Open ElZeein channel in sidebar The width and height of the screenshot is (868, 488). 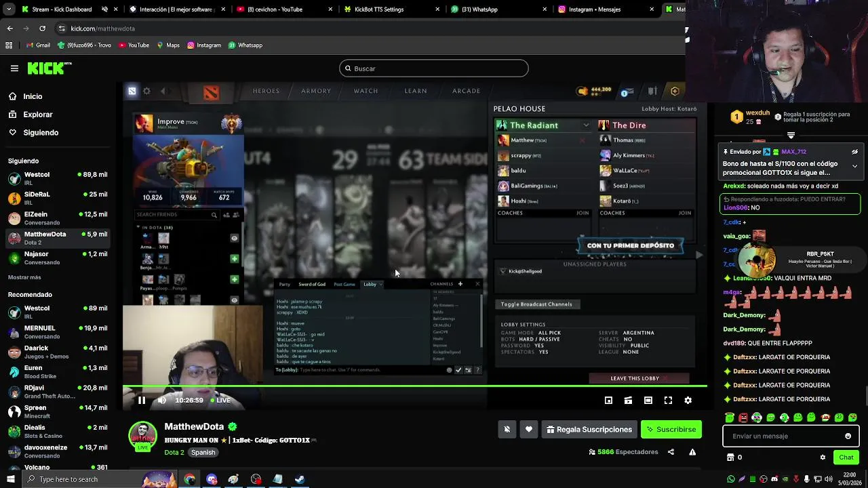(58, 218)
